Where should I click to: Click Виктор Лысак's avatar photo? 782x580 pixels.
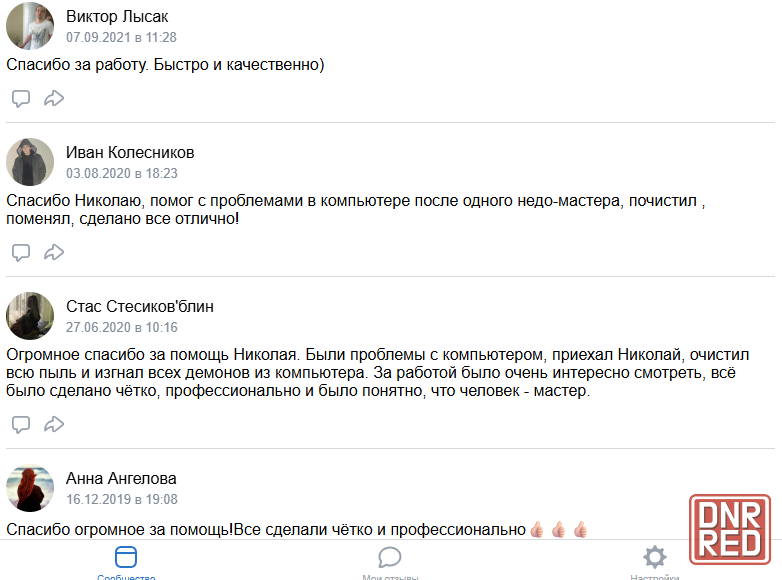tap(30, 26)
